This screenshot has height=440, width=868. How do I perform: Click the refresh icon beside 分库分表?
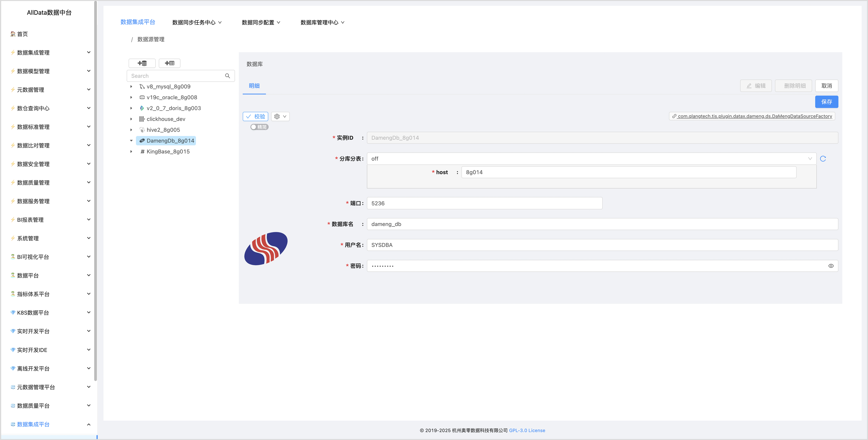tap(822, 159)
